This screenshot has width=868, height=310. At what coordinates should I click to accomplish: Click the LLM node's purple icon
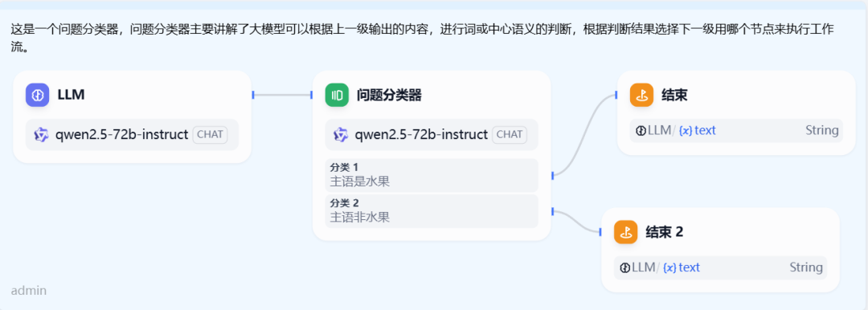38,95
